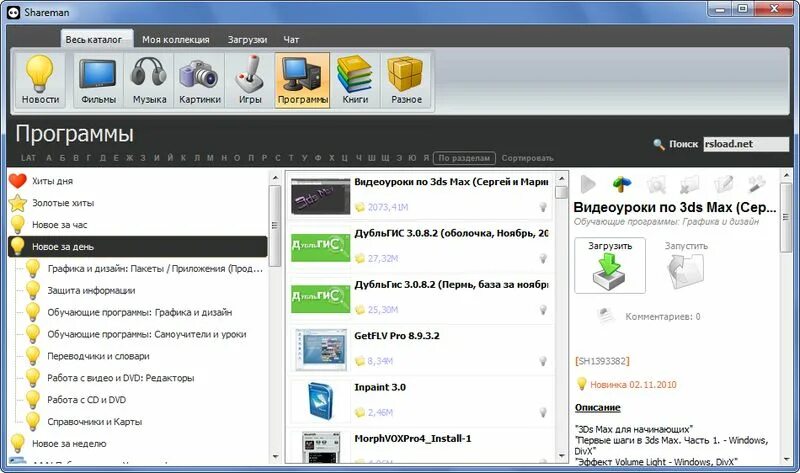This screenshot has height=473, width=800.
Task: Click the blue-green arrows share icon
Action: [622, 184]
